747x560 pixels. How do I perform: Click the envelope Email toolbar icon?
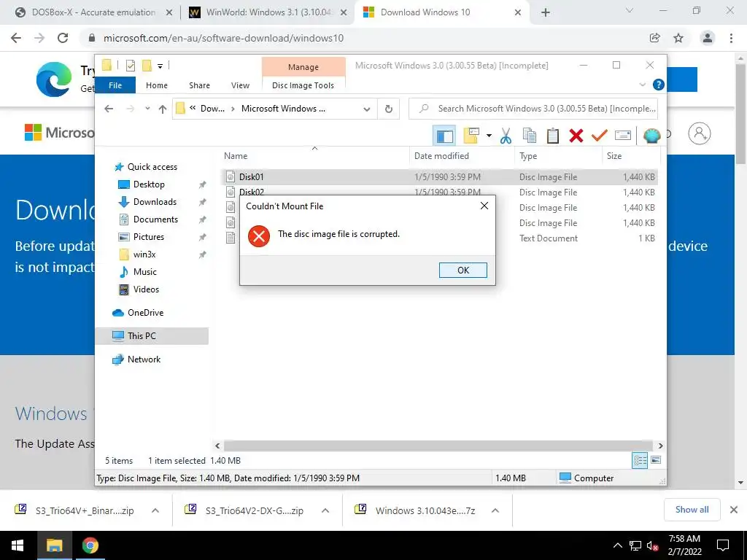tap(623, 136)
